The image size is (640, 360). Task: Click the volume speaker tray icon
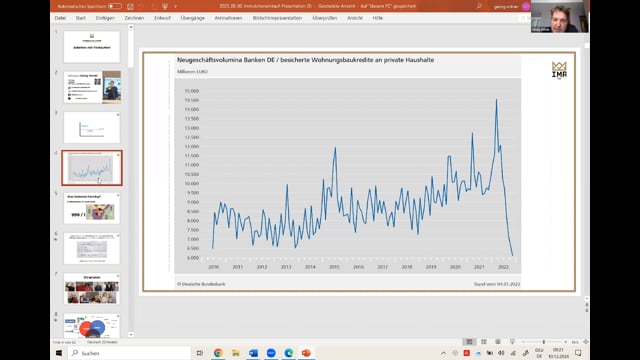pyautogui.click(x=501, y=353)
